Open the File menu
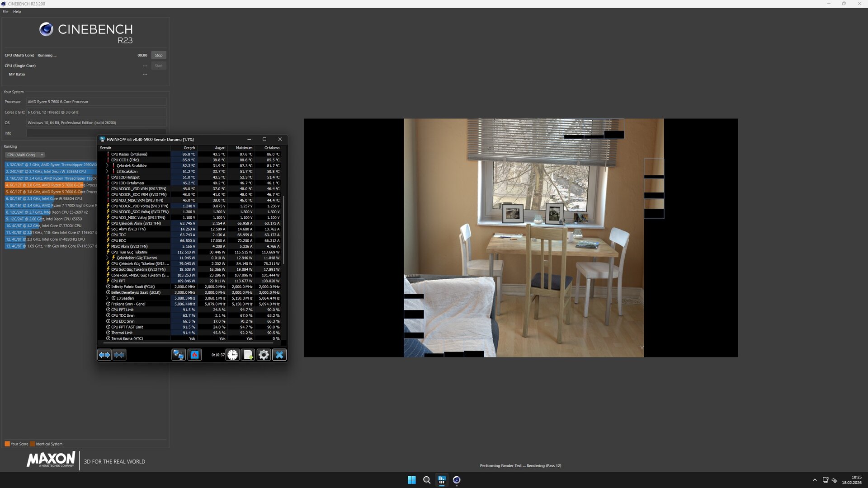The width and height of the screenshot is (868, 488). (5, 12)
